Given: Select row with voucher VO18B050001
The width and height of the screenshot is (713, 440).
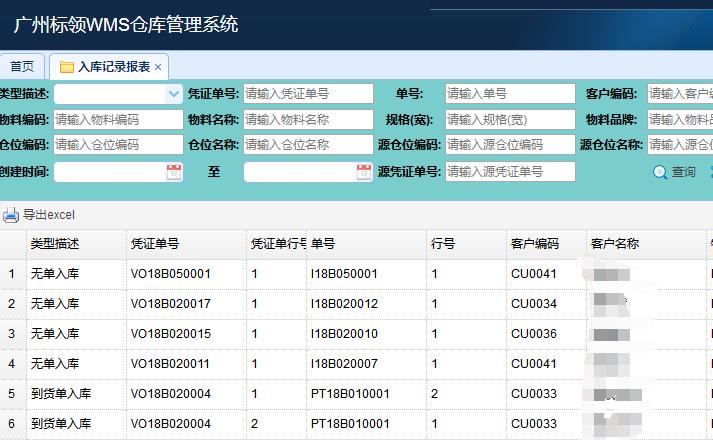Looking at the screenshot, I should (171, 274).
